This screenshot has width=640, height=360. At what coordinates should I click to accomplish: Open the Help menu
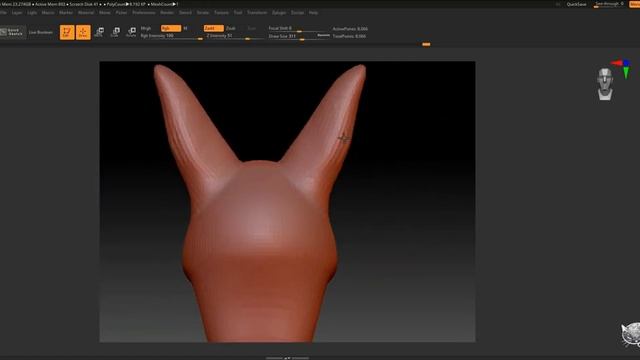click(313, 13)
